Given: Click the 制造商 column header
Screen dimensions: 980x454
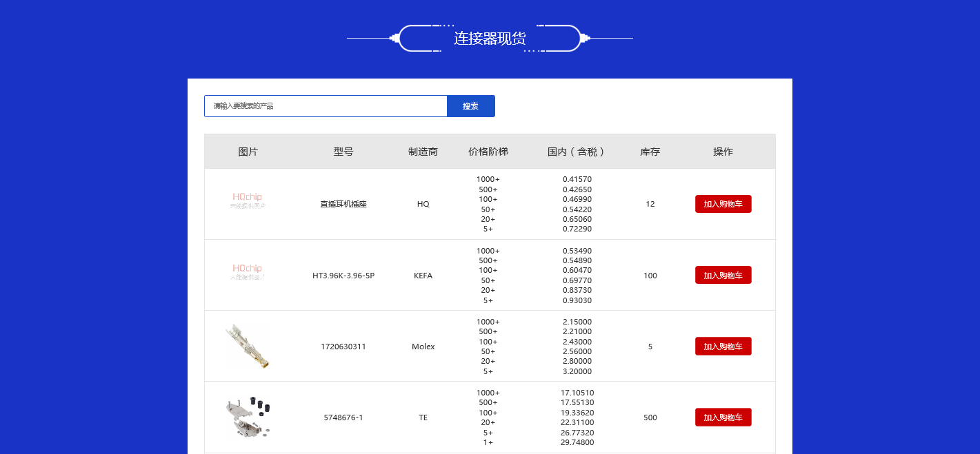Looking at the screenshot, I should [423, 152].
